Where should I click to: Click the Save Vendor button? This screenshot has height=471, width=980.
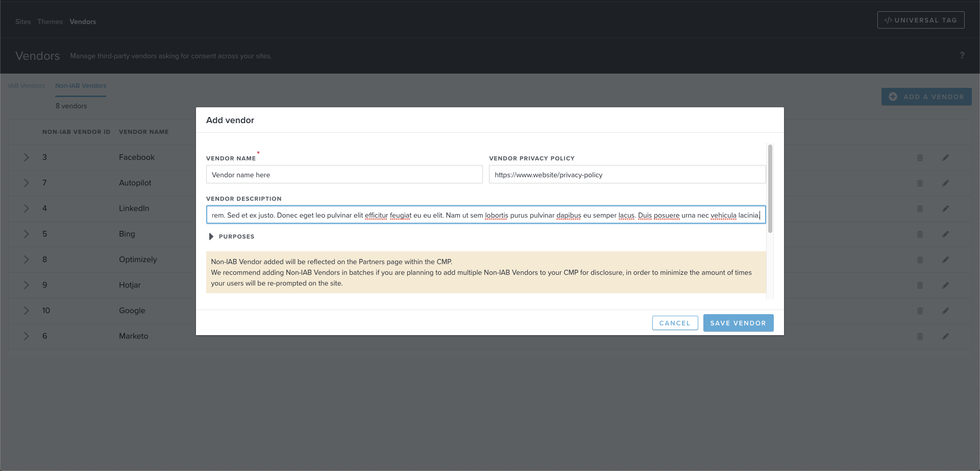(x=738, y=323)
